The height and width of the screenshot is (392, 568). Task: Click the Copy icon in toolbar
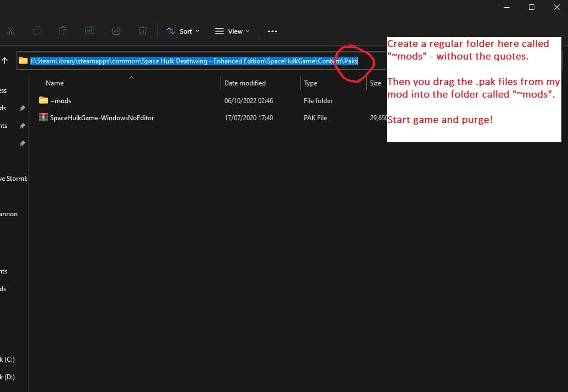tap(36, 31)
